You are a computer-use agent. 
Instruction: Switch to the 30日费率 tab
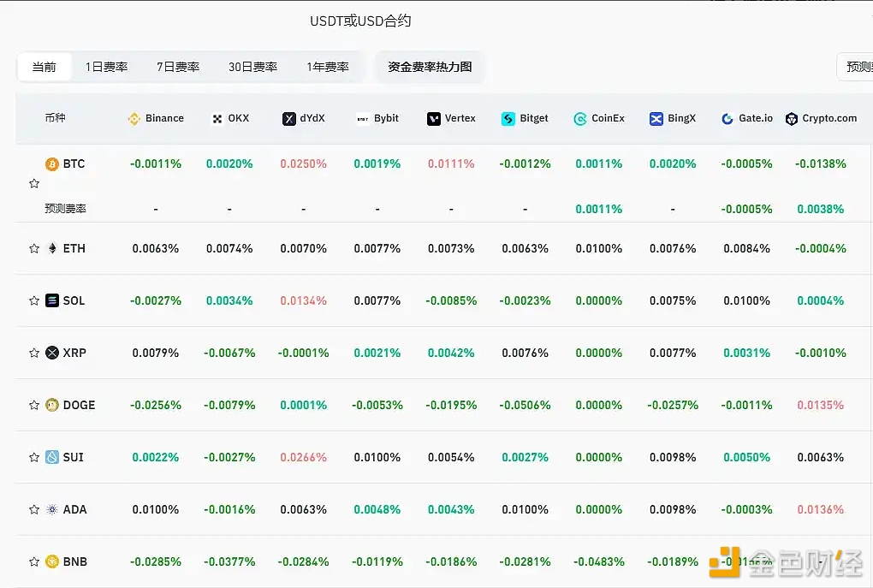pyautogui.click(x=252, y=68)
